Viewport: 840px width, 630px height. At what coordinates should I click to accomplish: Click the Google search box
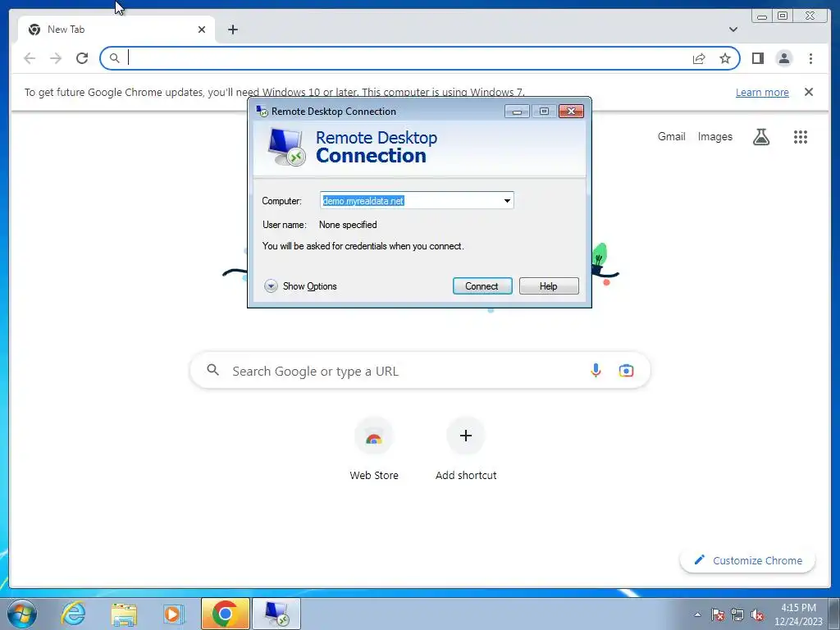420,370
